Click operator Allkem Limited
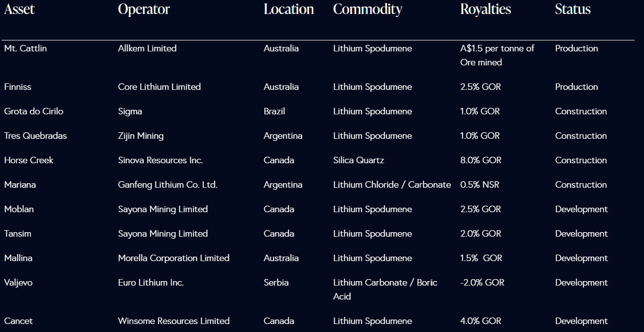This screenshot has width=644, height=332. click(147, 48)
